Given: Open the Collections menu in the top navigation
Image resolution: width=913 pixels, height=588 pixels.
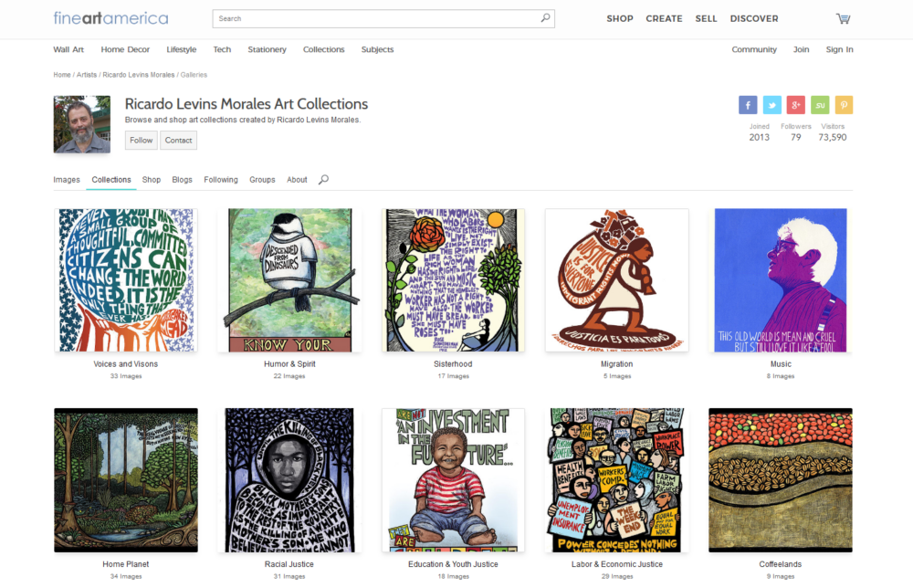Looking at the screenshot, I should pyautogui.click(x=324, y=49).
